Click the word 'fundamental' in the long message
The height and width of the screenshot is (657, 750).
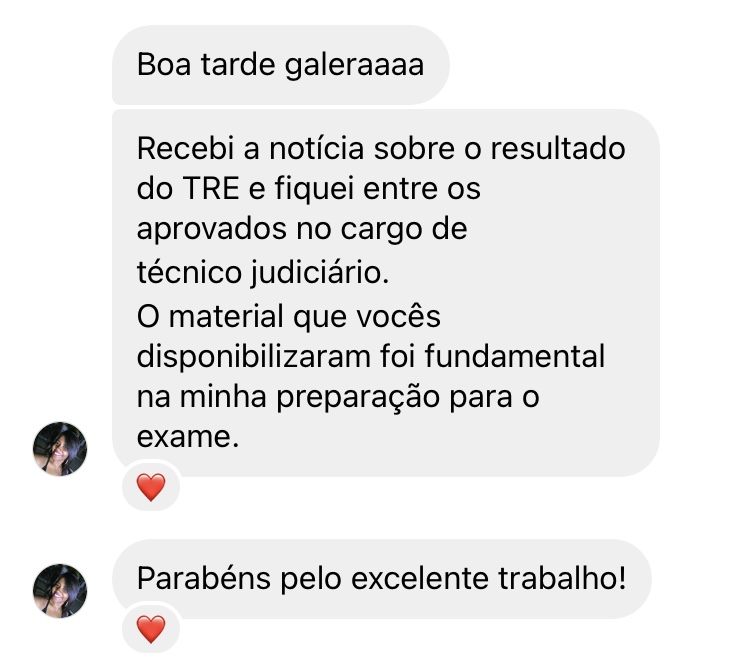pos(515,356)
